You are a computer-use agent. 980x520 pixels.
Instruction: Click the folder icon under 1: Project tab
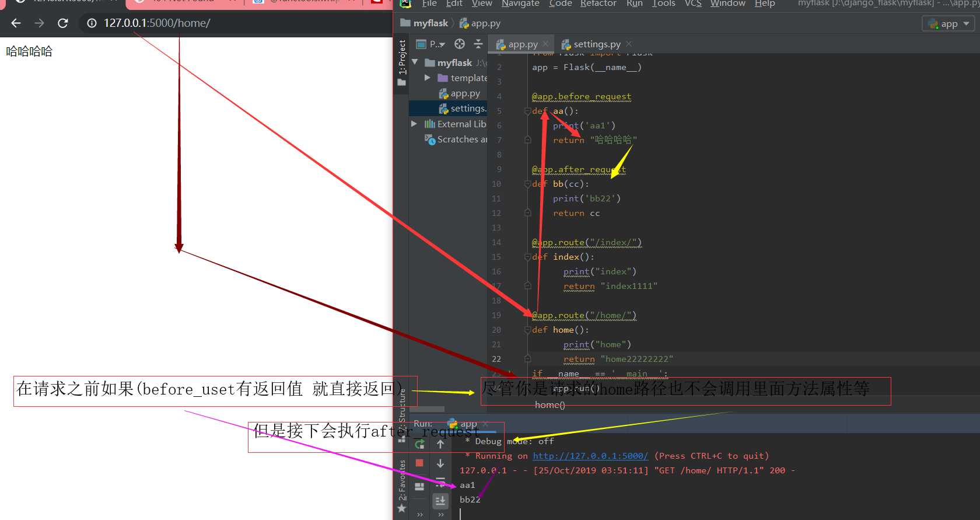[x=401, y=82]
